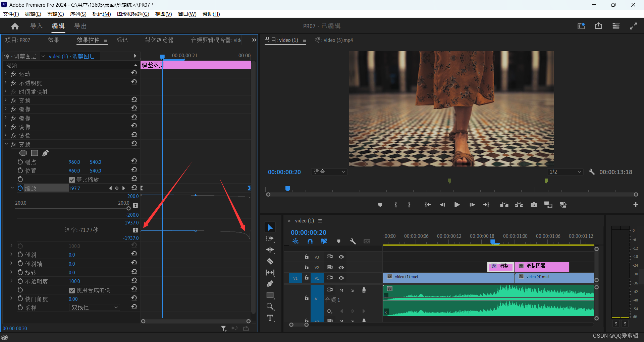Image resolution: width=644 pixels, height=342 pixels.
Task: Open the 双线性 sampling dropdown
Action: click(95, 307)
